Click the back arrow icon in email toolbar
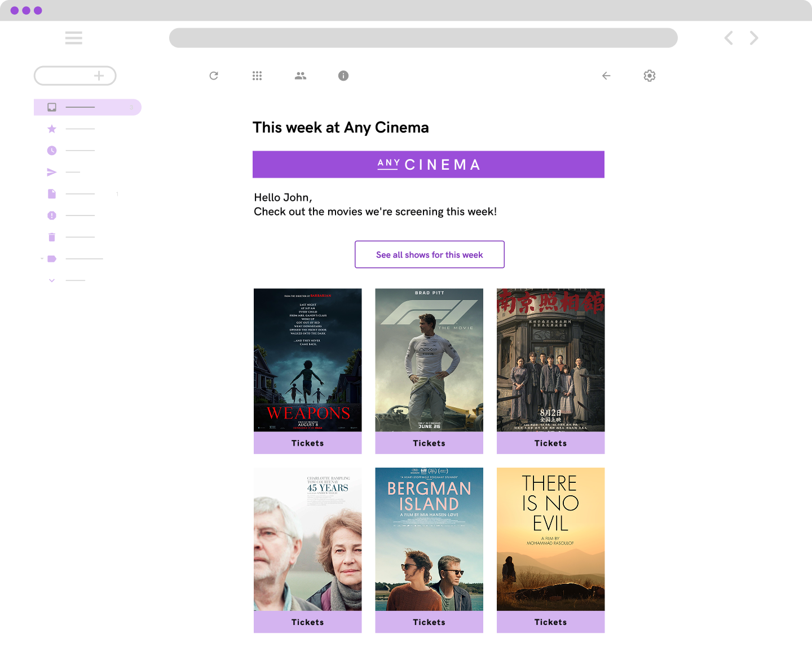Screen dimensions: 812x669 tap(606, 76)
